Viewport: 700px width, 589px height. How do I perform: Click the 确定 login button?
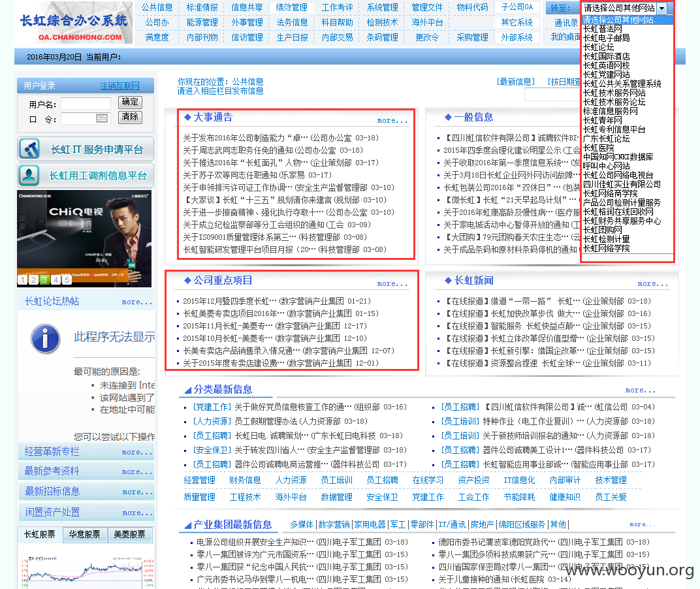(x=130, y=103)
